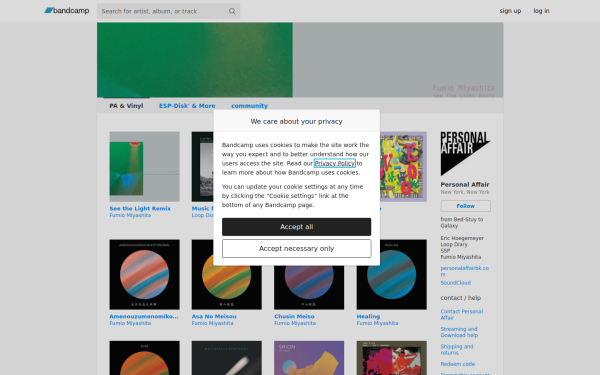Open the colorful yellow collage album cover

[403, 166]
